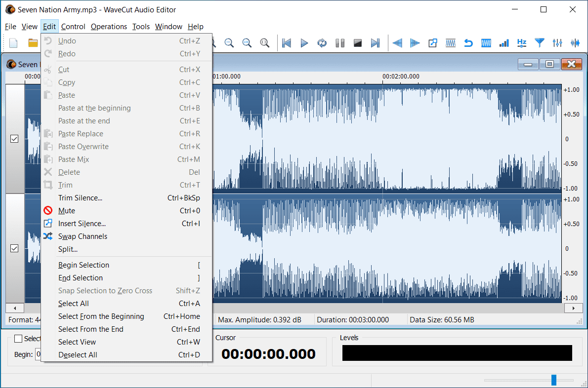
Task: Click the Pause playback icon
Action: (340, 43)
